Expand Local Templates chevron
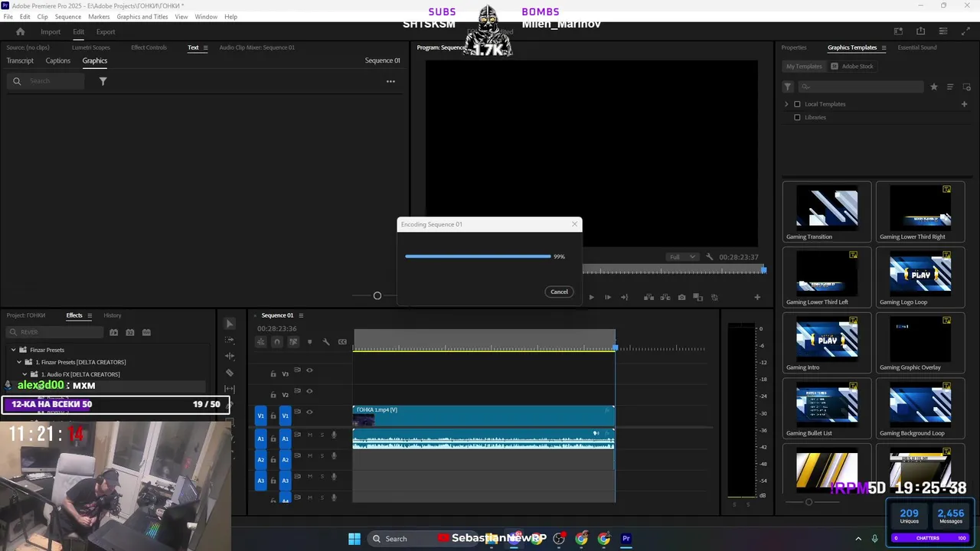The image size is (980, 551). 786,104
